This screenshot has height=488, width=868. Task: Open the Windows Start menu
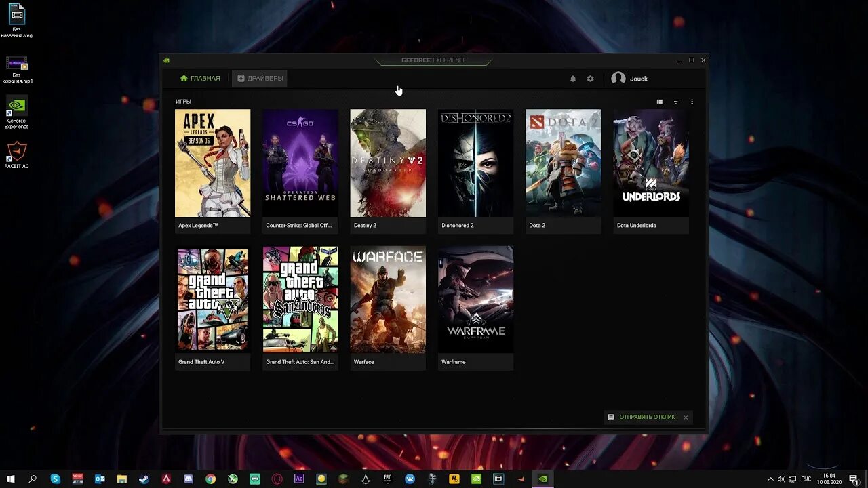click(x=11, y=479)
